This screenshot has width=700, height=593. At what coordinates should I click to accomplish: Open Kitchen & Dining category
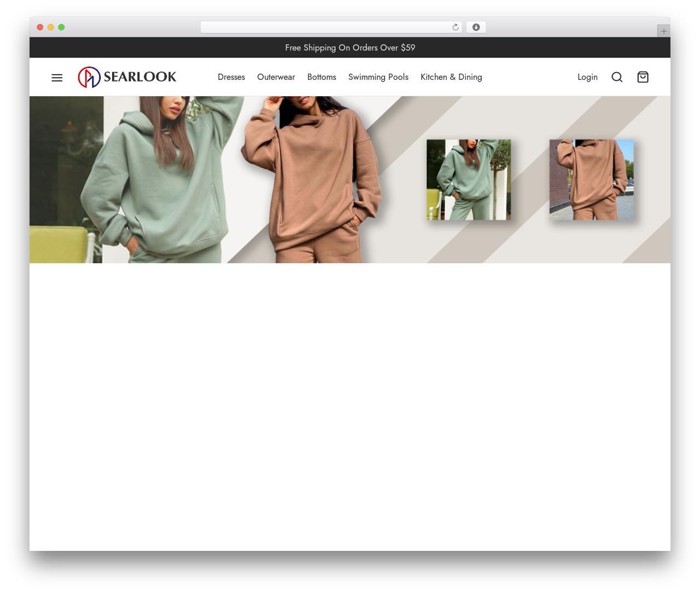(451, 77)
